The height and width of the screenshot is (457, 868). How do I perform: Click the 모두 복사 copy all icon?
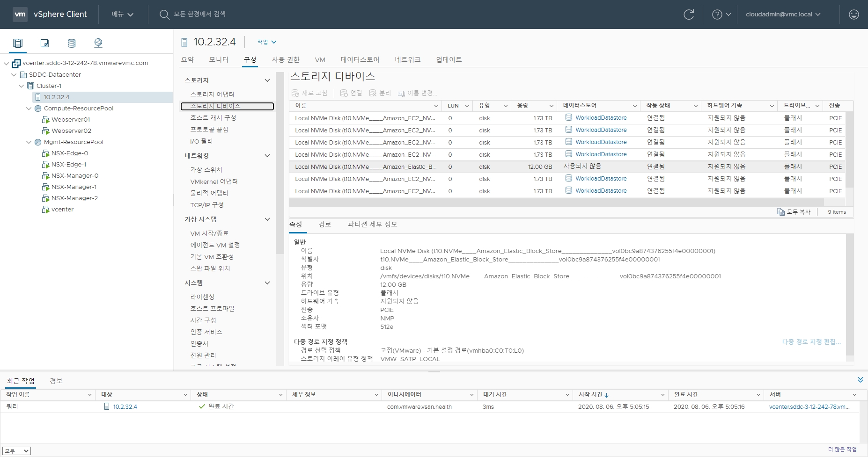[x=781, y=212]
